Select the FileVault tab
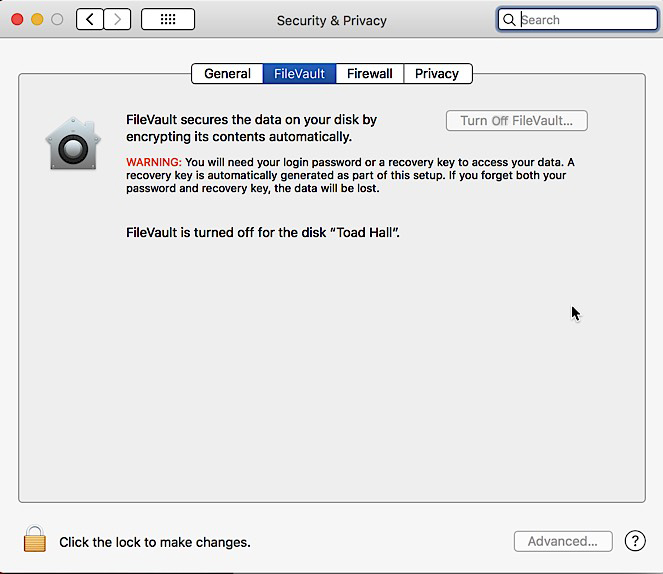 pyautogui.click(x=299, y=74)
